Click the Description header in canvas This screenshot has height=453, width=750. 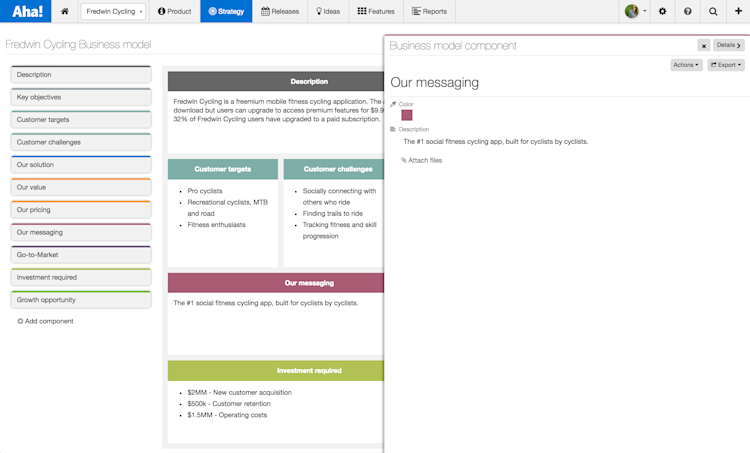pyautogui.click(x=276, y=81)
